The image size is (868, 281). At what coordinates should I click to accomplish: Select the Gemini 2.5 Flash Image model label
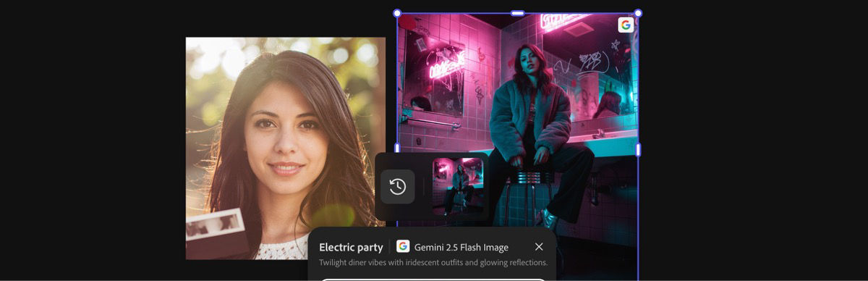pos(461,247)
